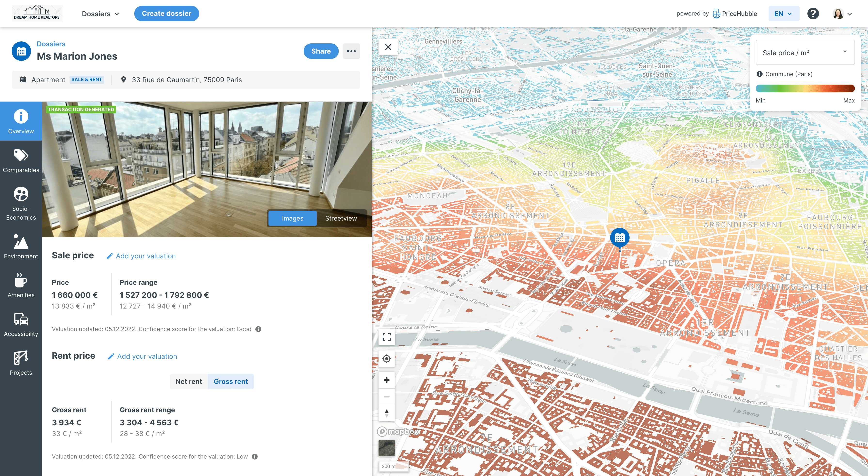This screenshot has width=868, height=476.
Task: Switch to Streetview mode
Action: click(x=341, y=218)
